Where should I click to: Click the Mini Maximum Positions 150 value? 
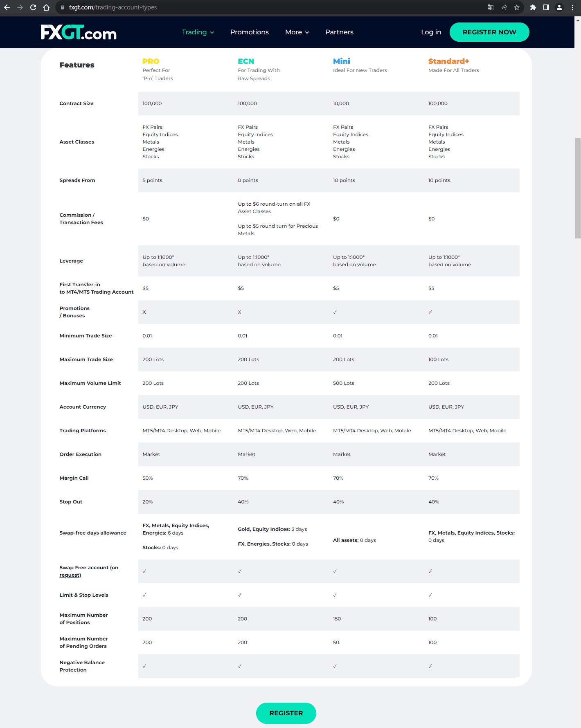click(x=337, y=619)
